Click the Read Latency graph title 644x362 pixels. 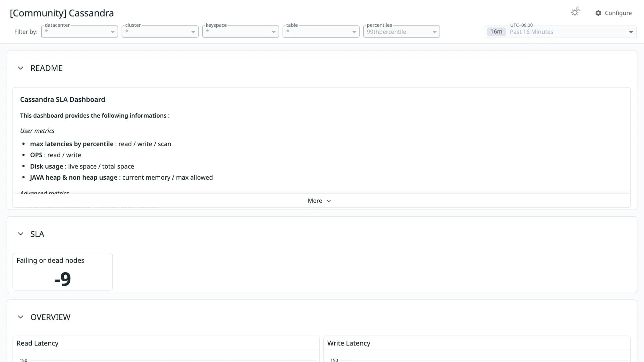38,343
